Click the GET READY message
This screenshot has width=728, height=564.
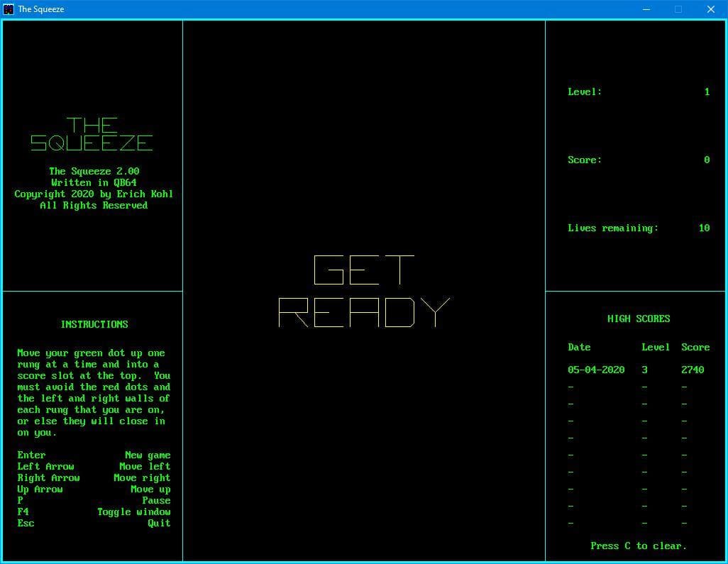[x=364, y=291]
